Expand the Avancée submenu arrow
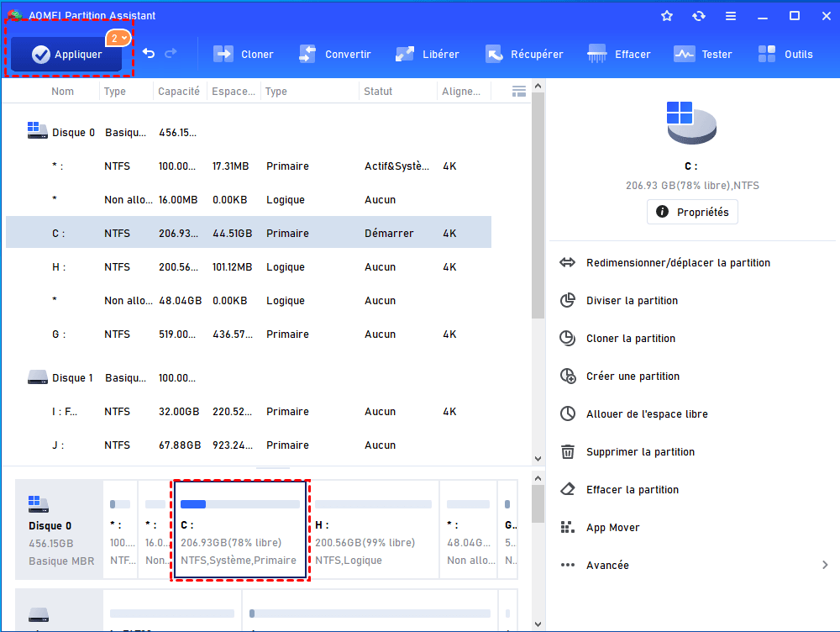The image size is (840, 632). click(x=825, y=565)
